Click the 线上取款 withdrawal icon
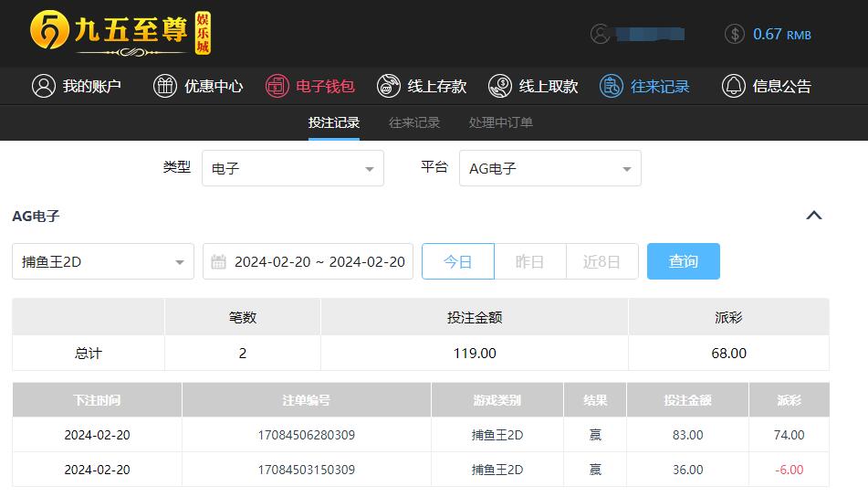The image size is (868, 497). (500, 86)
